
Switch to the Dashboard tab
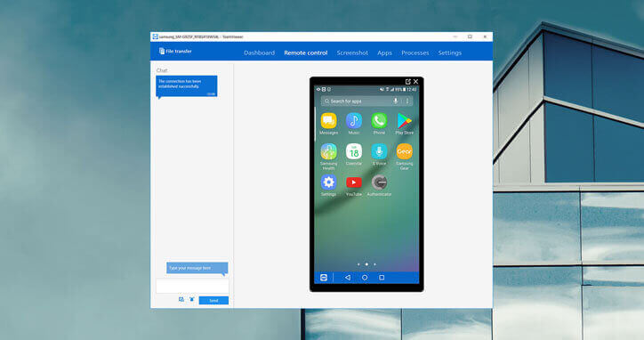coord(259,53)
